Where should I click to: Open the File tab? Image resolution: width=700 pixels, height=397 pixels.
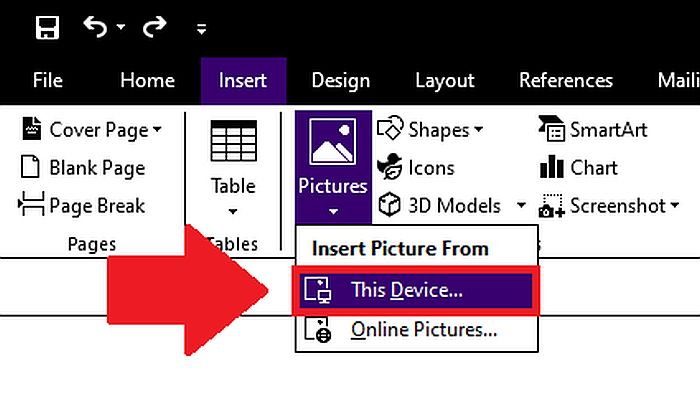click(x=48, y=81)
